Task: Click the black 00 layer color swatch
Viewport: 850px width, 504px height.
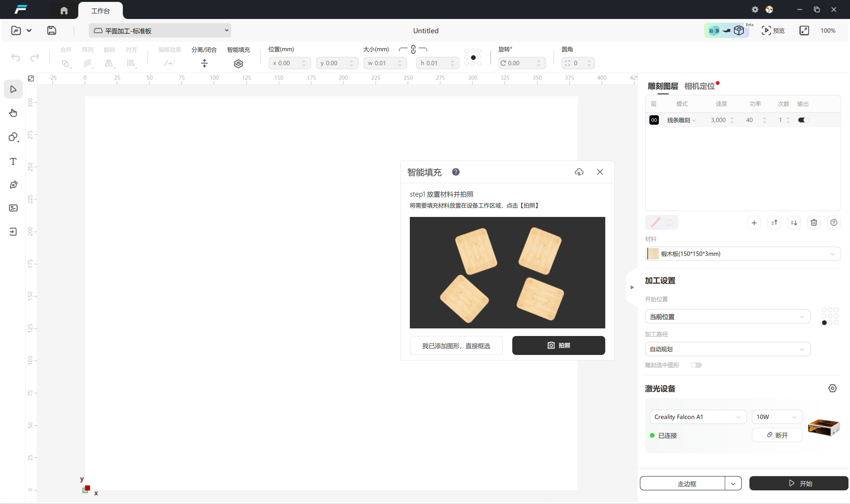Action: (654, 120)
